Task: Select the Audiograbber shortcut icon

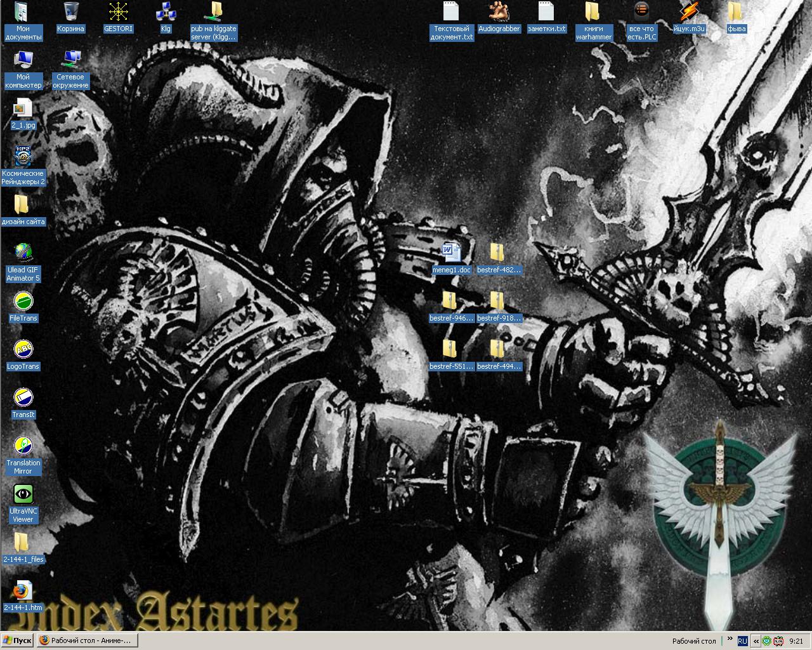Action: pos(499,18)
